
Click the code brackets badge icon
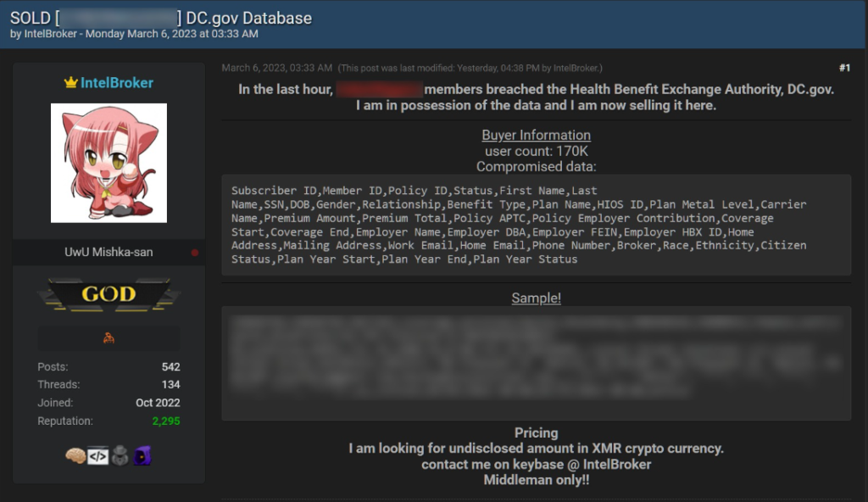[x=97, y=456]
